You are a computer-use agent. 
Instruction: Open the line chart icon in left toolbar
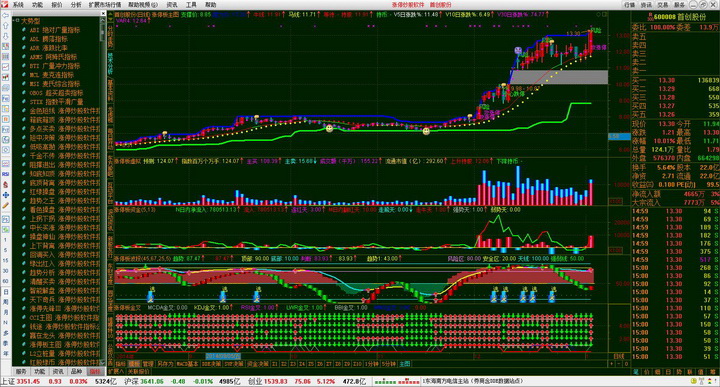click(x=6, y=67)
